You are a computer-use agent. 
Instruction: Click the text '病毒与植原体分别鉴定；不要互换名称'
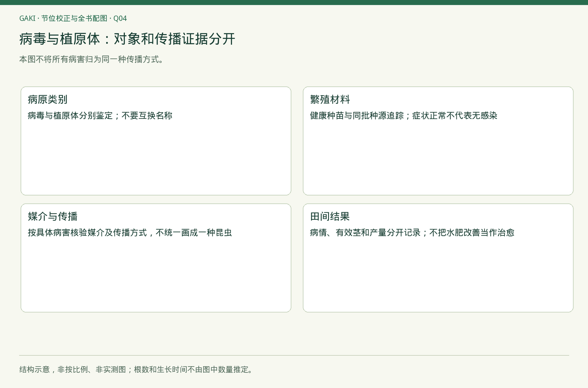pyautogui.click(x=100, y=116)
